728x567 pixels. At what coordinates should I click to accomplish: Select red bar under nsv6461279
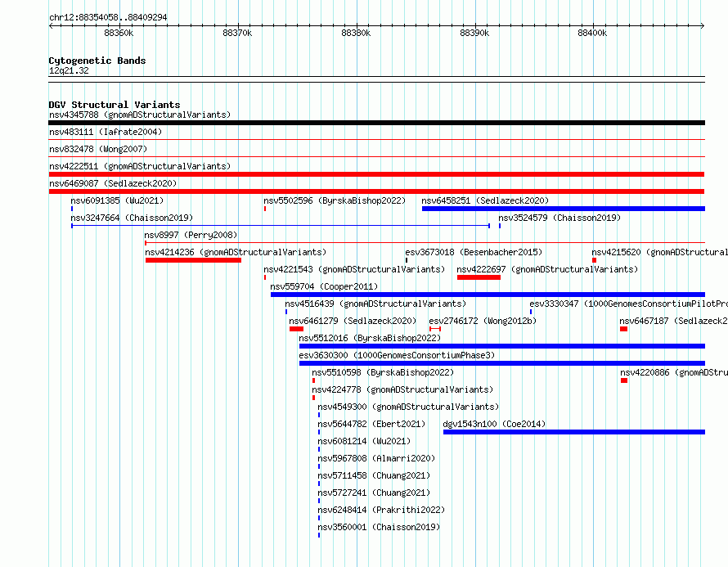point(296,329)
